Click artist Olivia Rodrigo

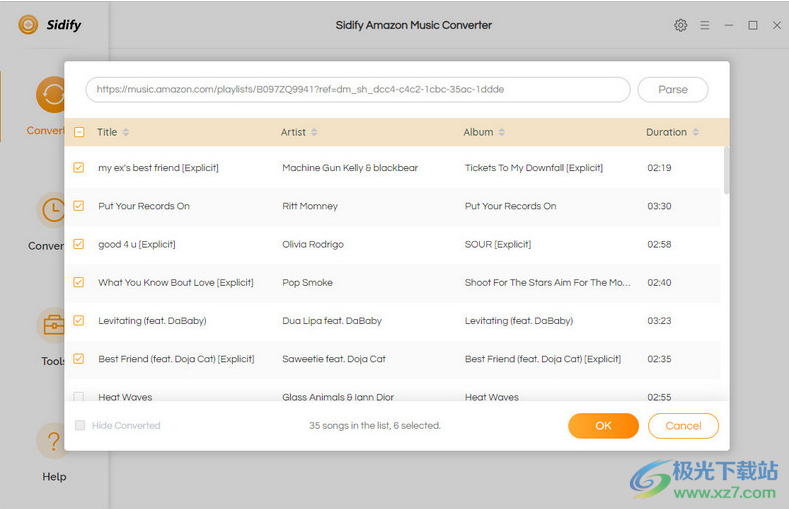click(313, 244)
